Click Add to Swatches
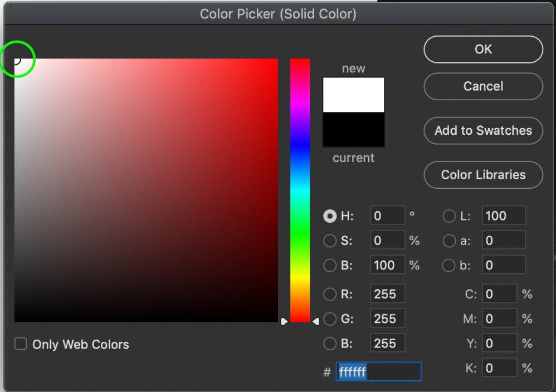The height and width of the screenshot is (392, 556). click(x=482, y=130)
